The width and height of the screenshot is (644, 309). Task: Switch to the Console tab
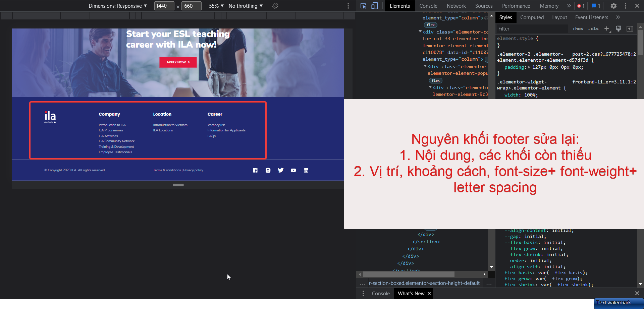[x=428, y=6]
